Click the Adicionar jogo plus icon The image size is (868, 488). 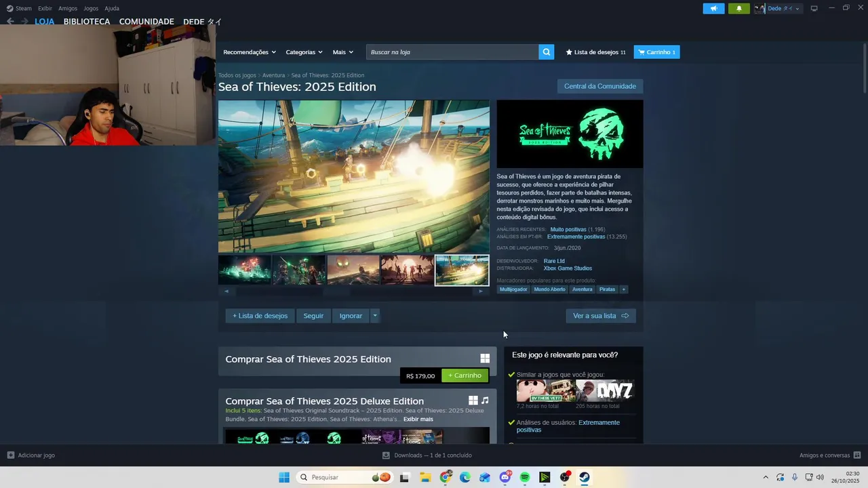pos(11,455)
